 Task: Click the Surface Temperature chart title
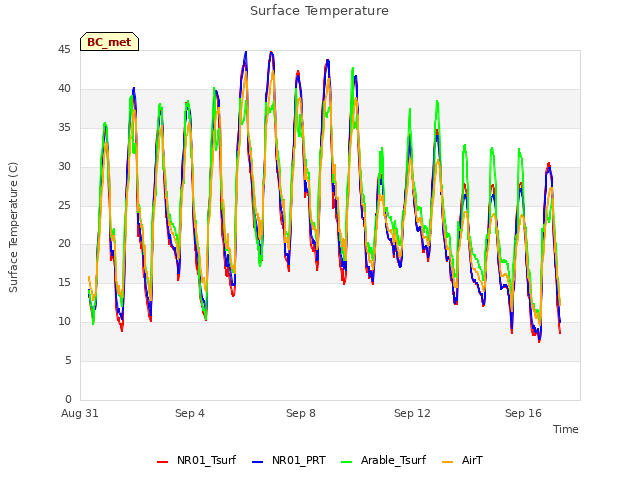pos(320,11)
